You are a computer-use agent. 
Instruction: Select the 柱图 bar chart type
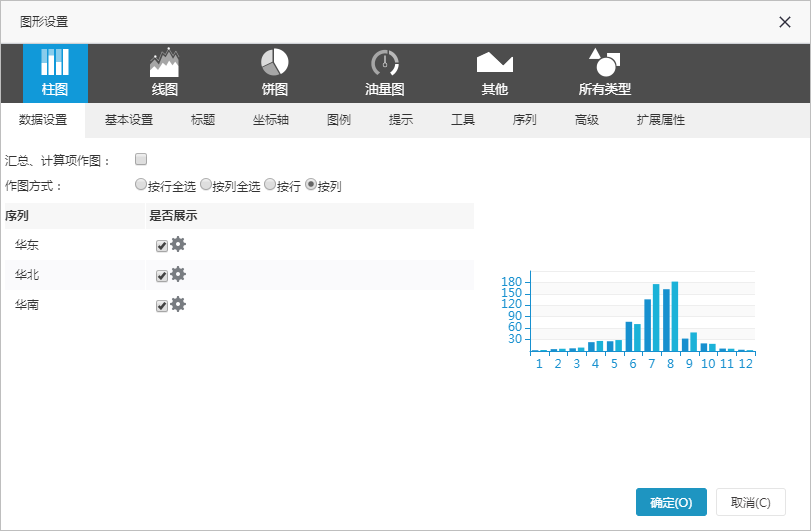[x=55, y=73]
